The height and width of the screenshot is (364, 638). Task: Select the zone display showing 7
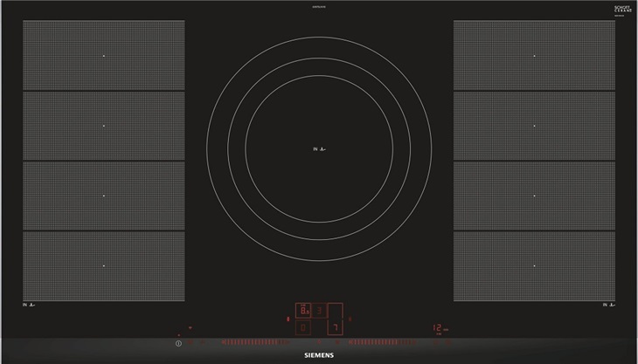click(x=335, y=326)
